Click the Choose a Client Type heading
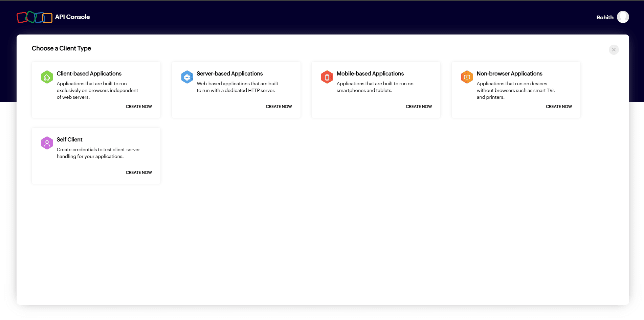The image size is (644, 320). click(61, 48)
